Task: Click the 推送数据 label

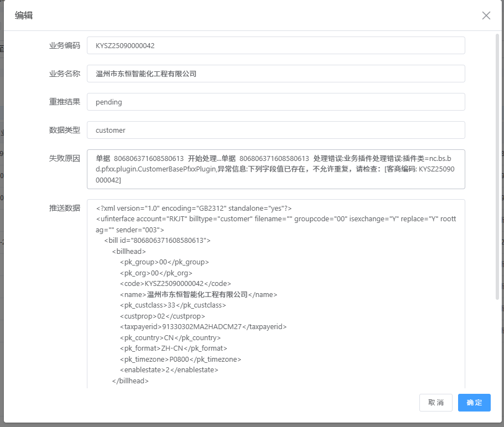Action: click(65, 209)
